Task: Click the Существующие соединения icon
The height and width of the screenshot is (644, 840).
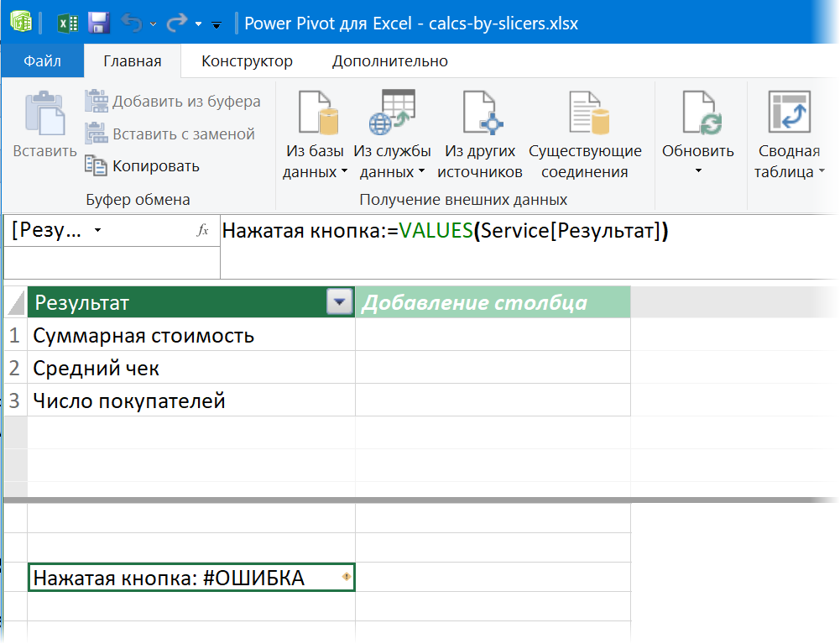Action: click(589, 113)
